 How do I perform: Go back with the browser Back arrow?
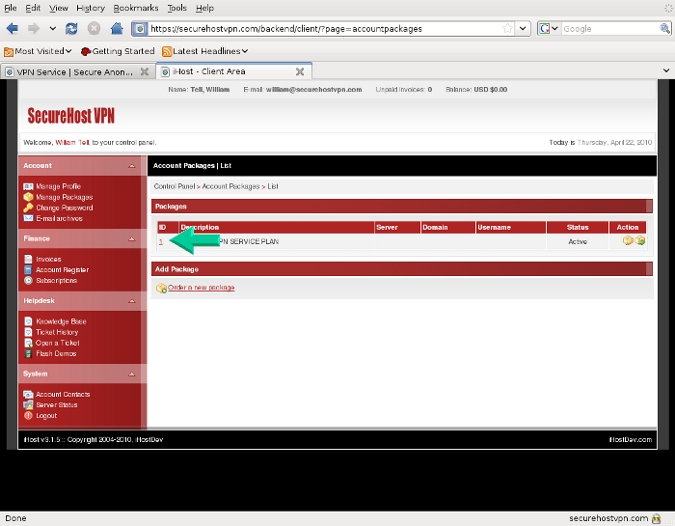[12, 29]
